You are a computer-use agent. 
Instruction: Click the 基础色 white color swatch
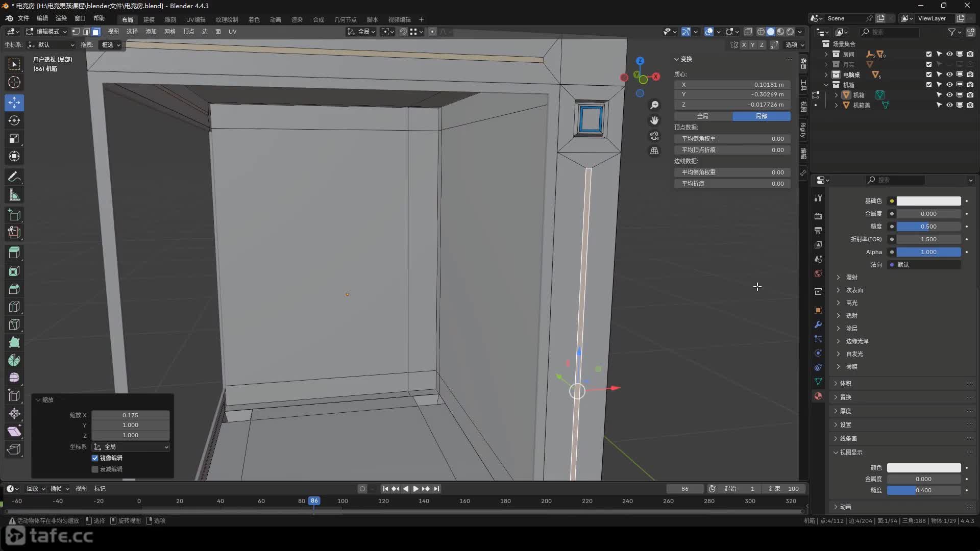pyautogui.click(x=928, y=201)
